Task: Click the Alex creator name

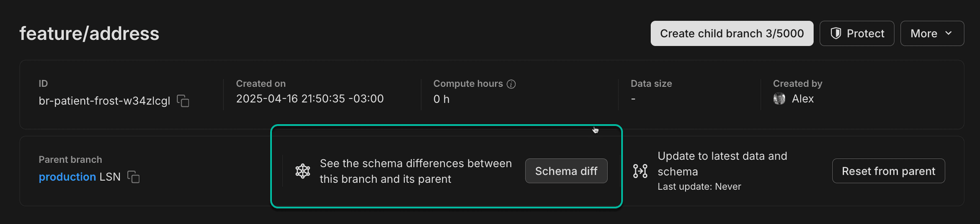Action: [802, 99]
